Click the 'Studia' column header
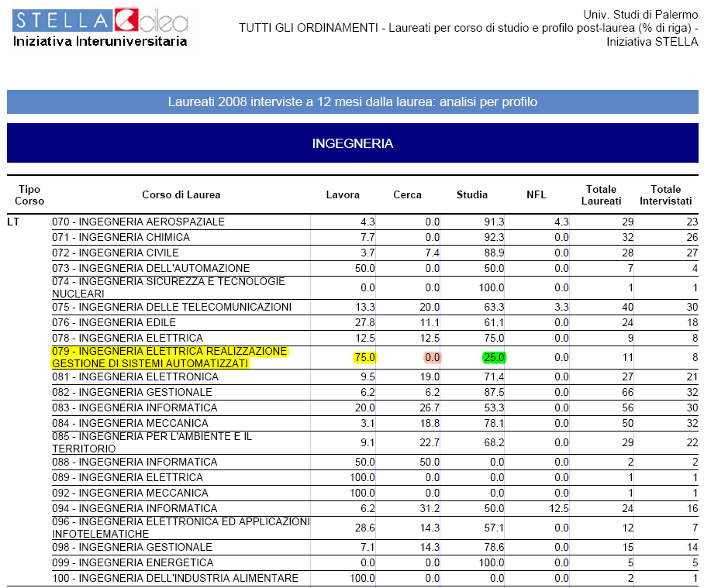Screen dimensions: 704x588 click(472, 194)
